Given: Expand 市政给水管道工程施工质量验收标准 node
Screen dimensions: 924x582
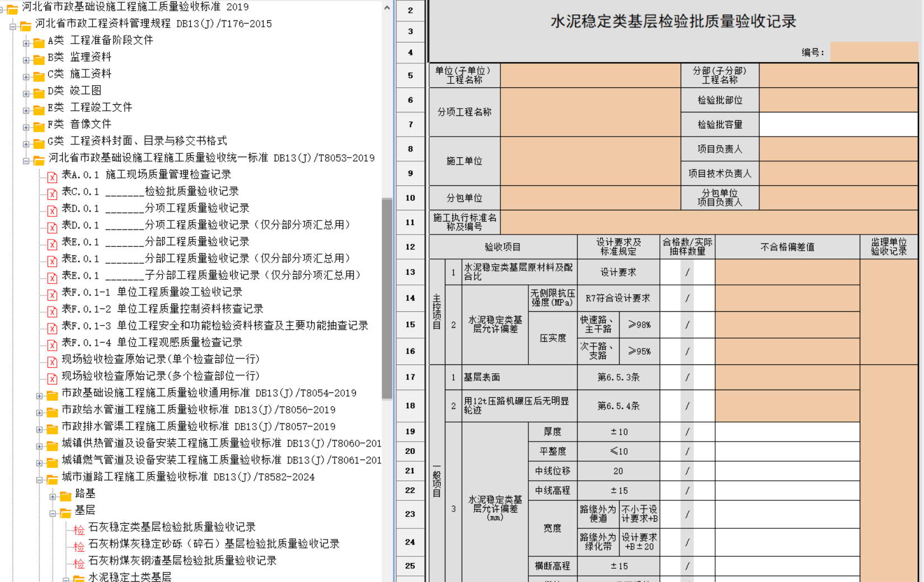Looking at the screenshot, I should (39, 413).
